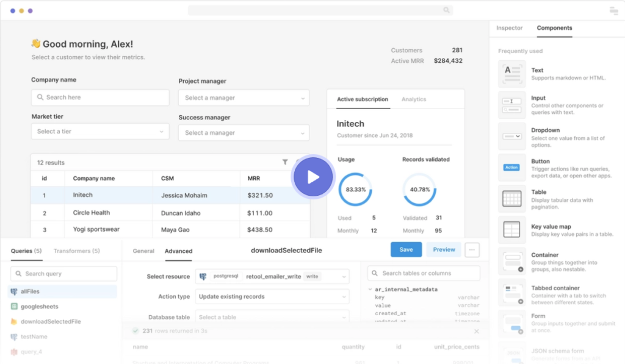Collapse the ar_internal_metadata table tree
The height and width of the screenshot is (364, 625).
370,289
